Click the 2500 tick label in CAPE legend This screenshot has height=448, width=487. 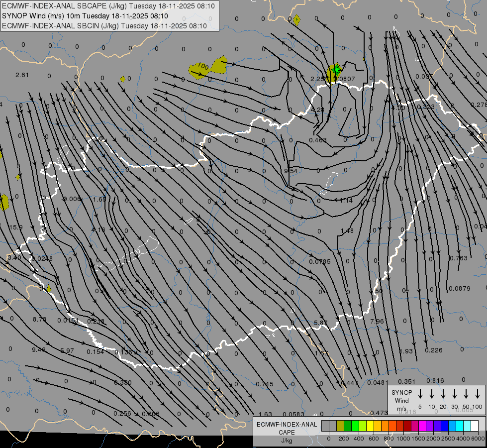pyautogui.click(x=448, y=439)
